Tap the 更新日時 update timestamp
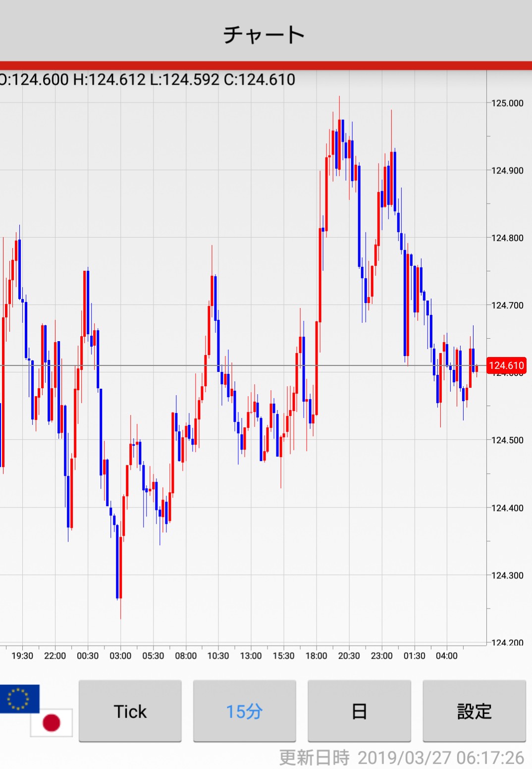 pyautogui.click(x=401, y=758)
